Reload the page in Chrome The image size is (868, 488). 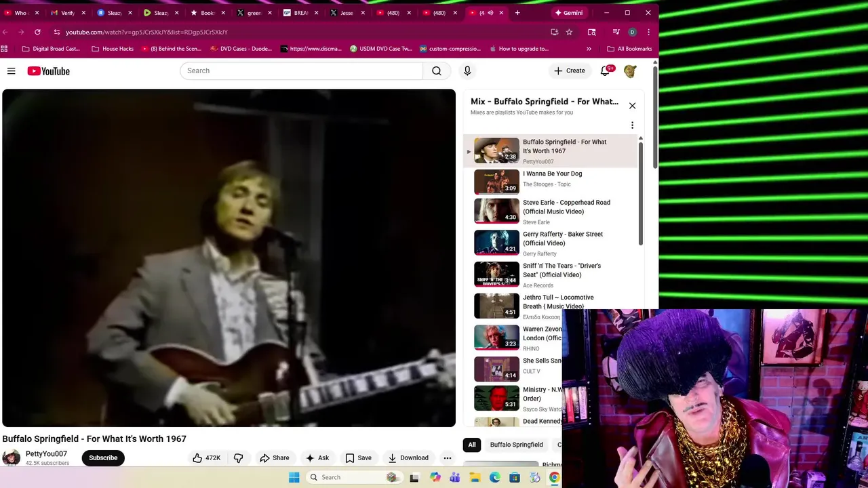(x=37, y=32)
